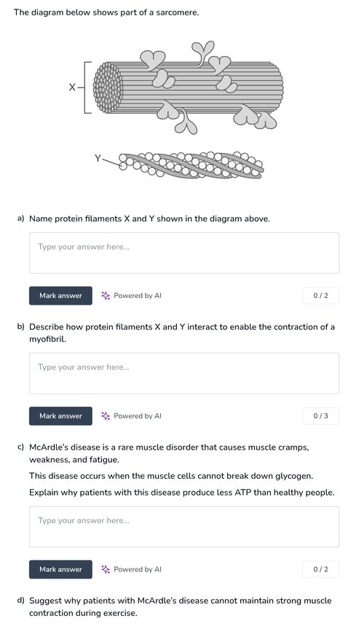Click Powered by AI text under question c
Image resolution: width=364 pixels, height=626 pixels.
(138, 569)
